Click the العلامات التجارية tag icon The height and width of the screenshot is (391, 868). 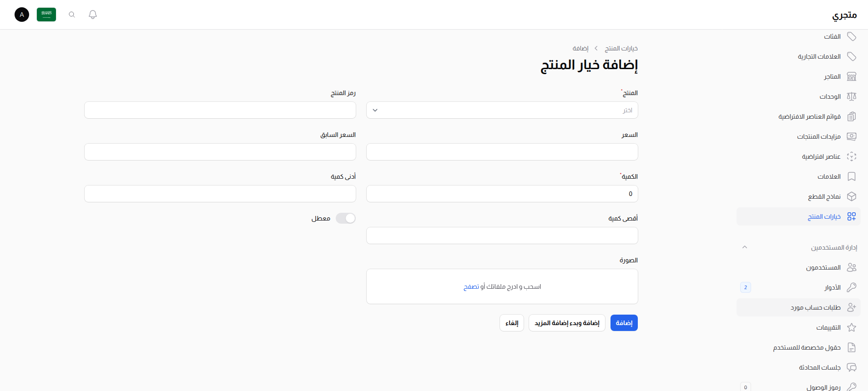[x=852, y=56]
